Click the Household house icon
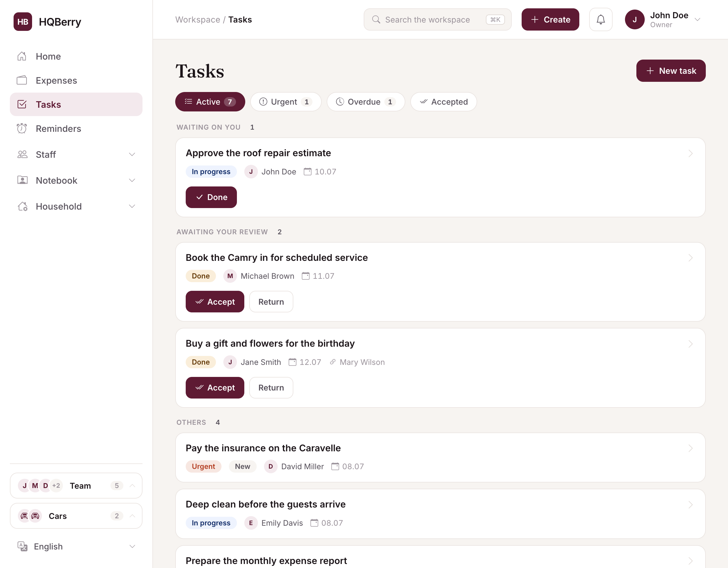The height and width of the screenshot is (568, 728). point(22,207)
